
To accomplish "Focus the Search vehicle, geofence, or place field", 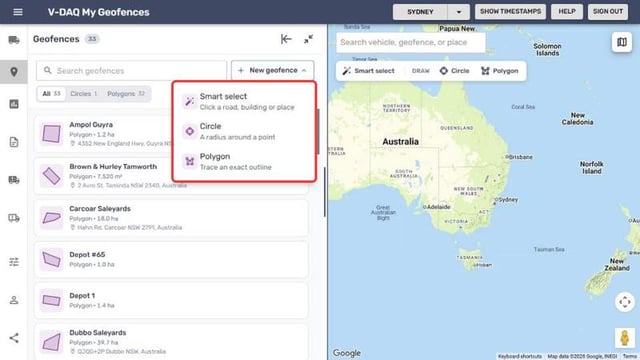I will [x=411, y=42].
